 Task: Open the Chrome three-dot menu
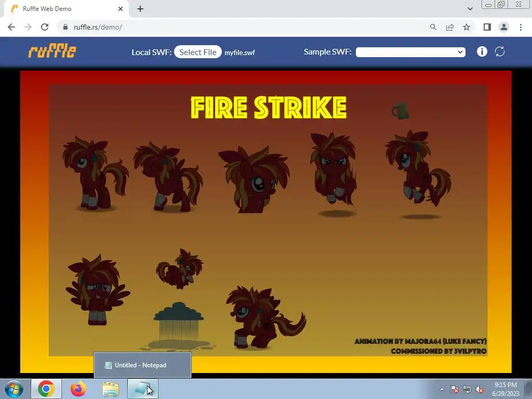click(521, 27)
